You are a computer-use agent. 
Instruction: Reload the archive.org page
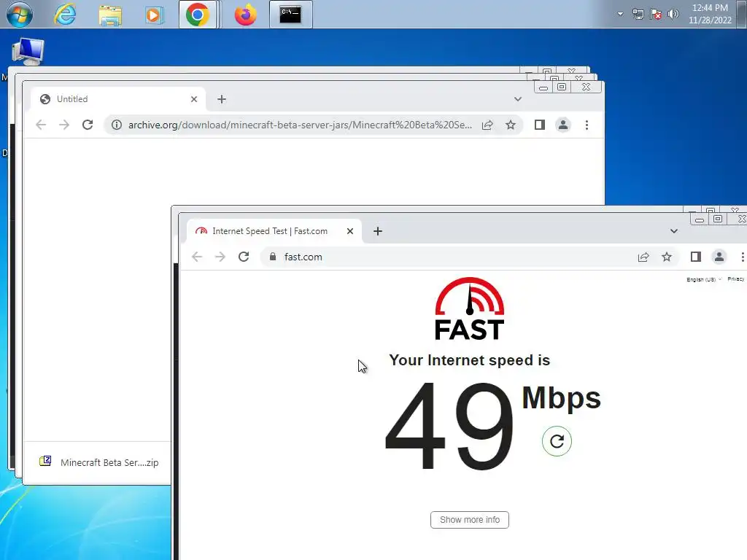[88, 125]
